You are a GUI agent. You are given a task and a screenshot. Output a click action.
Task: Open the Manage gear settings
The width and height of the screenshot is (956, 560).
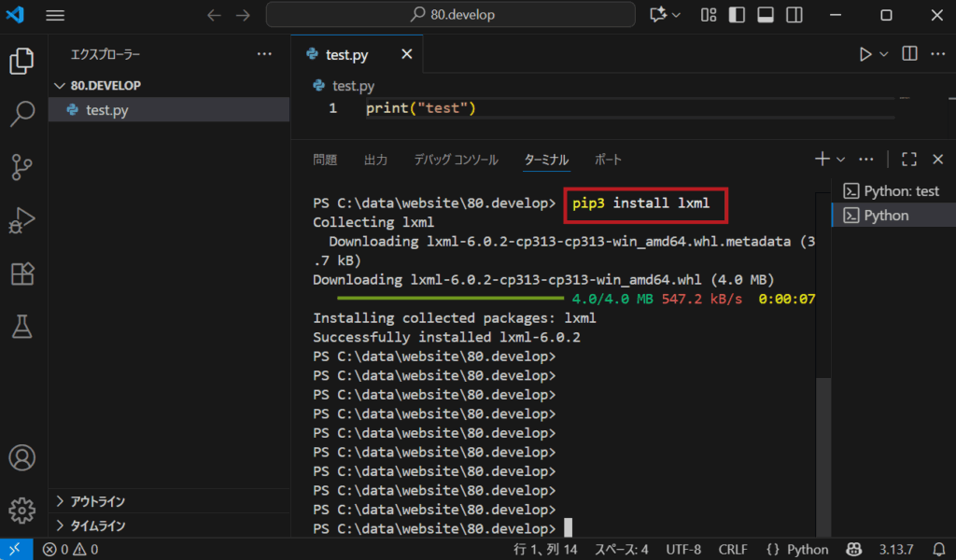click(x=21, y=511)
